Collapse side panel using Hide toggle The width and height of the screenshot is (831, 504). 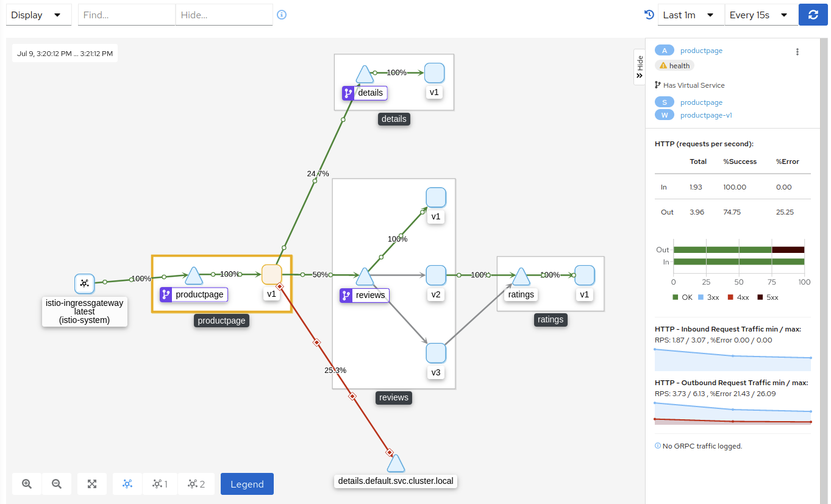click(x=639, y=67)
